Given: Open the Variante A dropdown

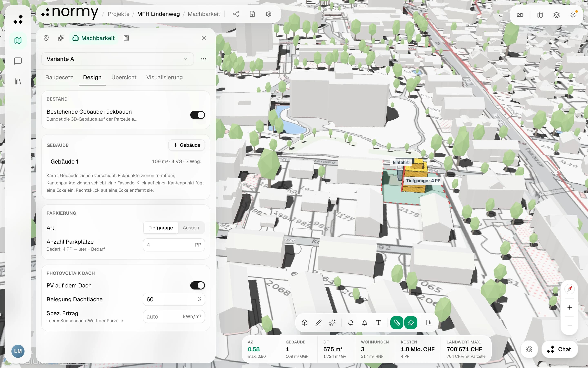Looking at the screenshot, I should (117, 59).
